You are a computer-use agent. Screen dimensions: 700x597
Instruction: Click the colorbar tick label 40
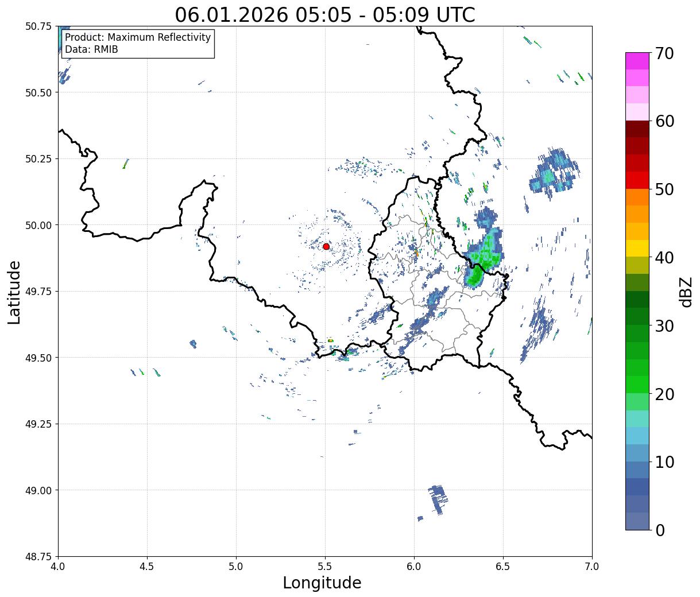(664, 258)
